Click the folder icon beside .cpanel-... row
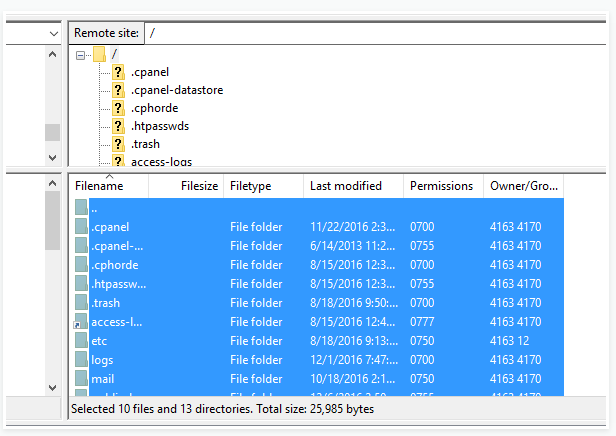 [81, 245]
